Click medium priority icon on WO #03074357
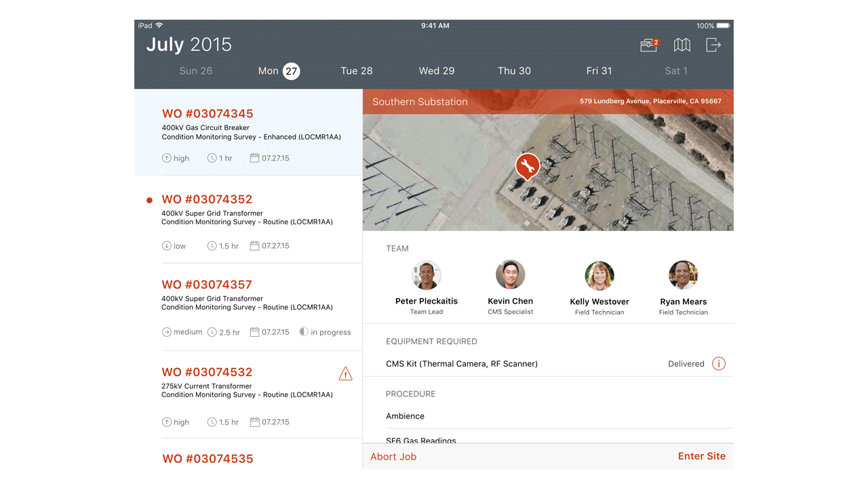The image size is (868, 488). (166, 332)
